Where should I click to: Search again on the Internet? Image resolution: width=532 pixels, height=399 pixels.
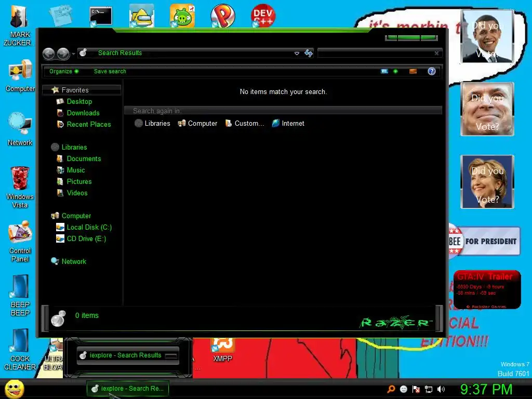(x=288, y=124)
